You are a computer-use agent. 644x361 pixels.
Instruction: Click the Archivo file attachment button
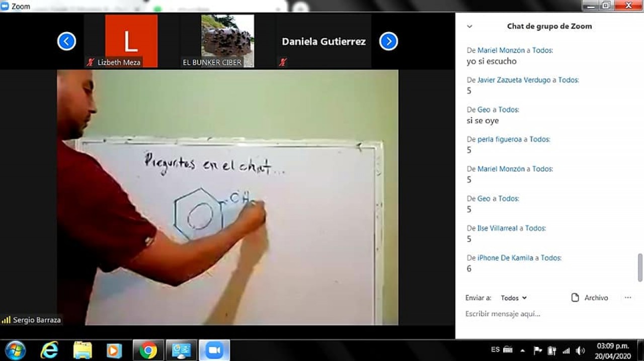tap(590, 298)
